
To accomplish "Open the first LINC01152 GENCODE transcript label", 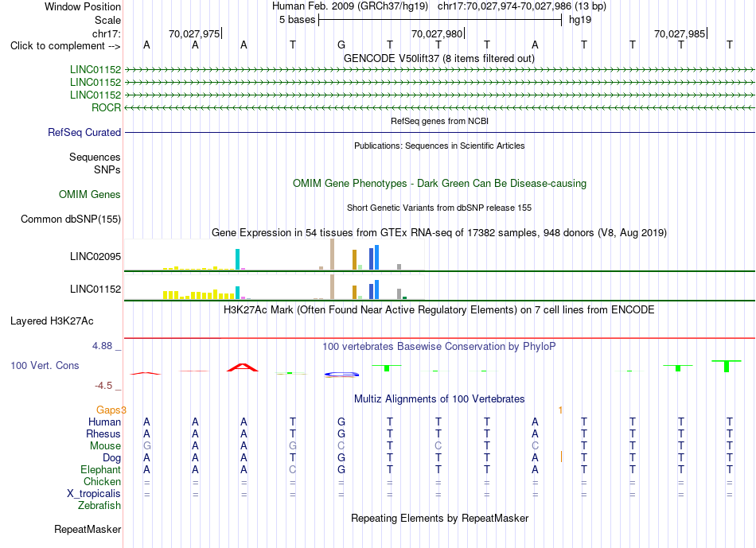I will coord(95,69).
